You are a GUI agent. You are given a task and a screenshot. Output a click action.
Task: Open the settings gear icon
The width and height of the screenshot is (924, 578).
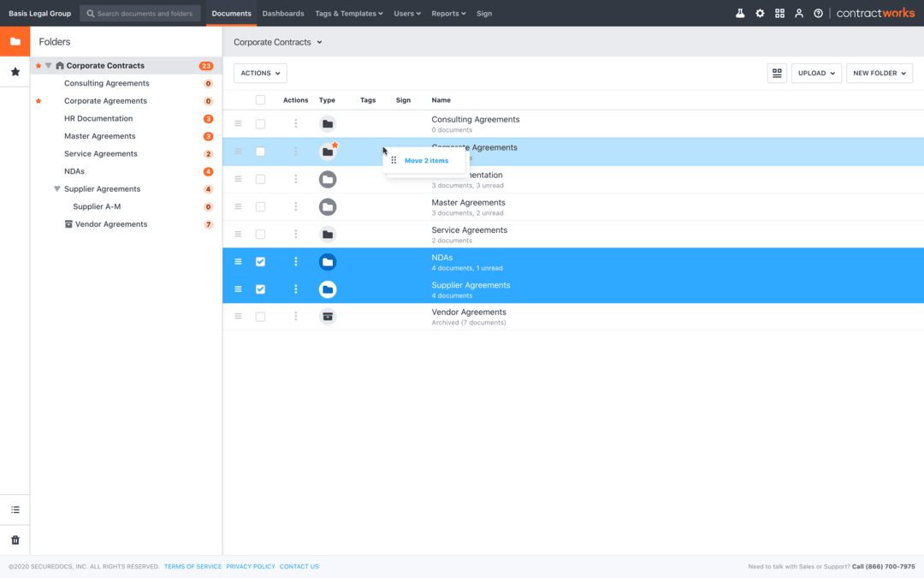pyautogui.click(x=759, y=13)
